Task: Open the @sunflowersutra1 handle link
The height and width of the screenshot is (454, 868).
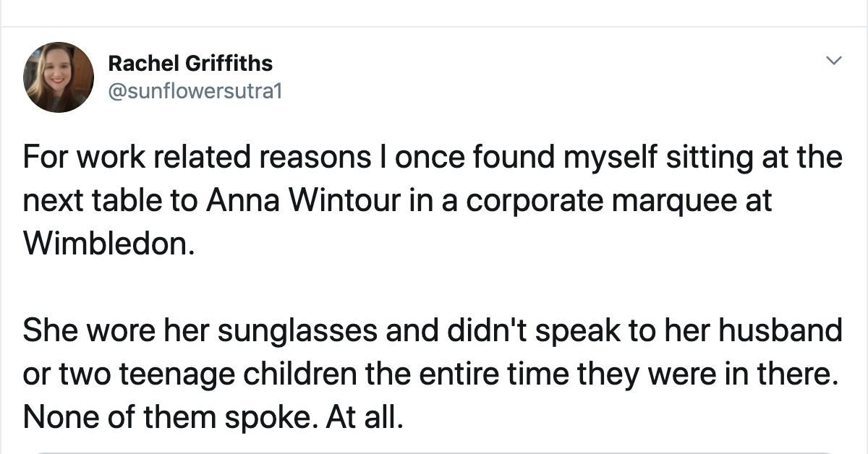Action: (189, 92)
